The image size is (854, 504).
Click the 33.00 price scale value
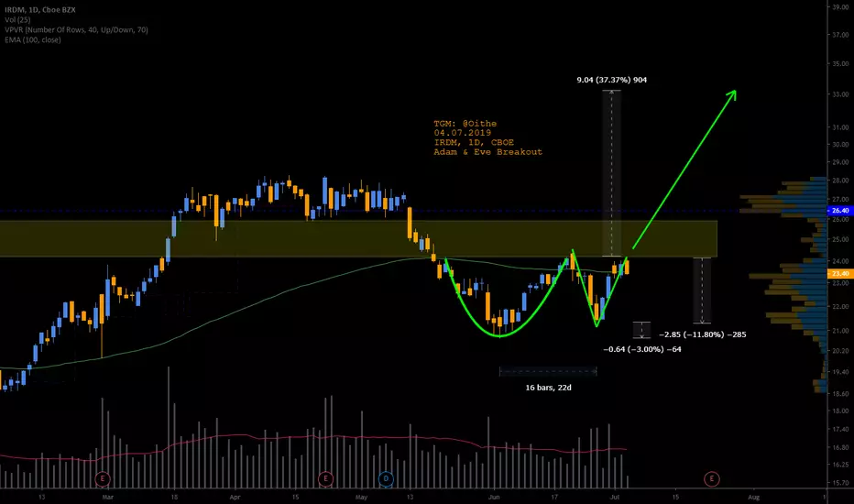840,94
